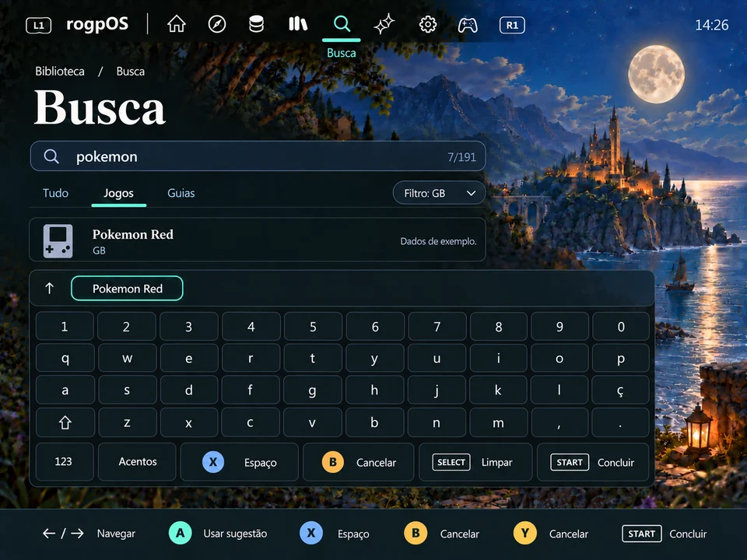Tap the SELECT Limpar key
Viewport: 747px width, 560px height.
point(475,462)
